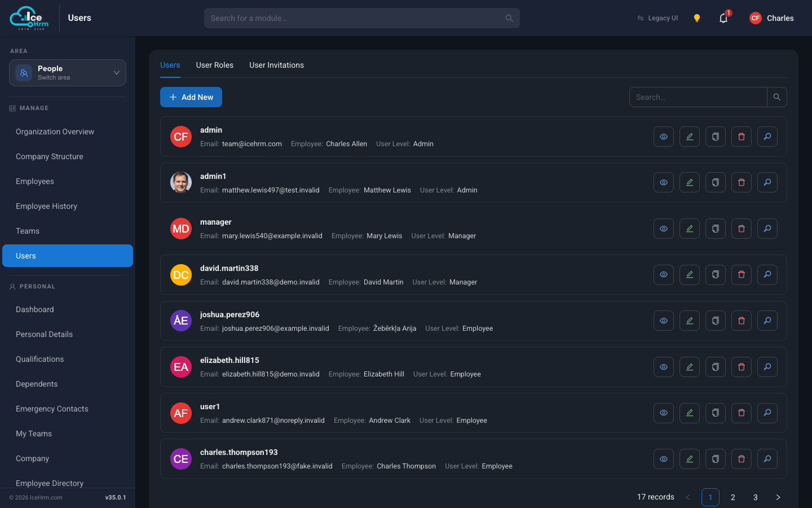Open Dashboard in Personal section
This screenshot has height=508, width=812.
pyautogui.click(x=68, y=309)
